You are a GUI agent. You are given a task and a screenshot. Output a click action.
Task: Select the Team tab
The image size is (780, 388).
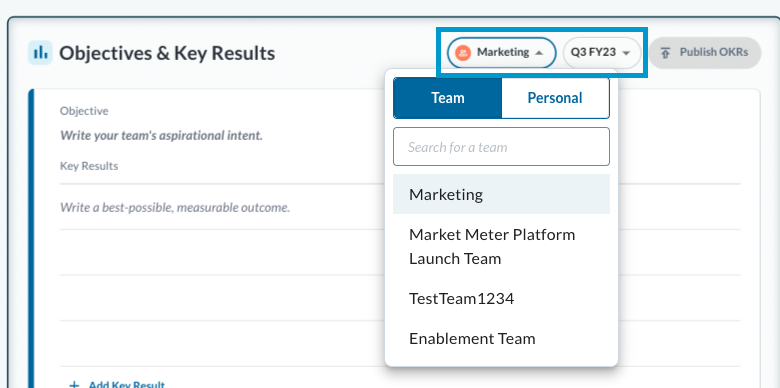(x=448, y=98)
